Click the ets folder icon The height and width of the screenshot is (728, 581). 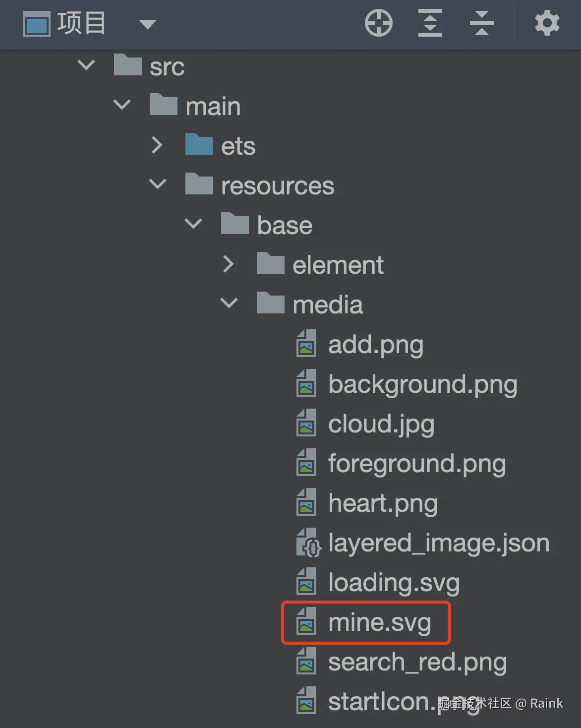click(x=199, y=145)
